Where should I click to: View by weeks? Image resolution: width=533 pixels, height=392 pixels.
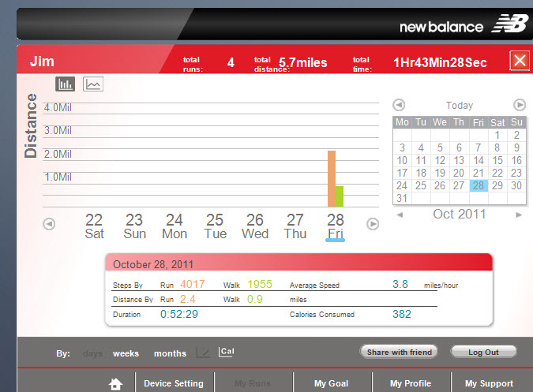click(126, 353)
